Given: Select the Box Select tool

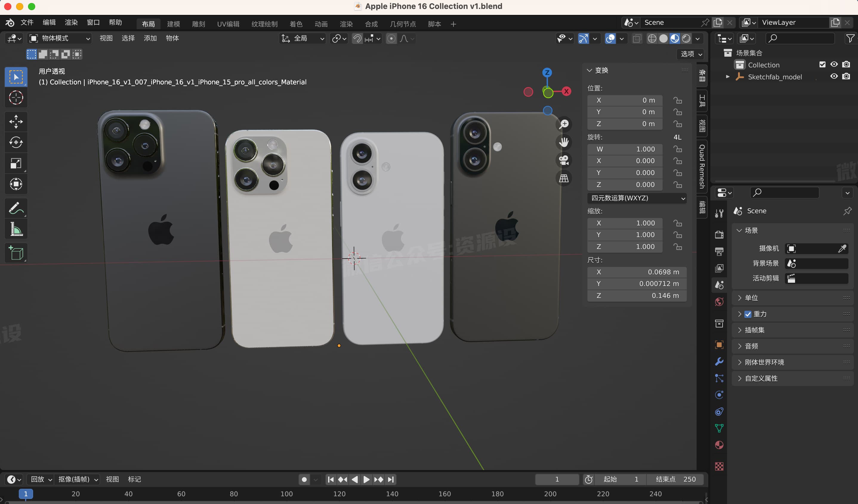Looking at the screenshot, I should (16, 77).
